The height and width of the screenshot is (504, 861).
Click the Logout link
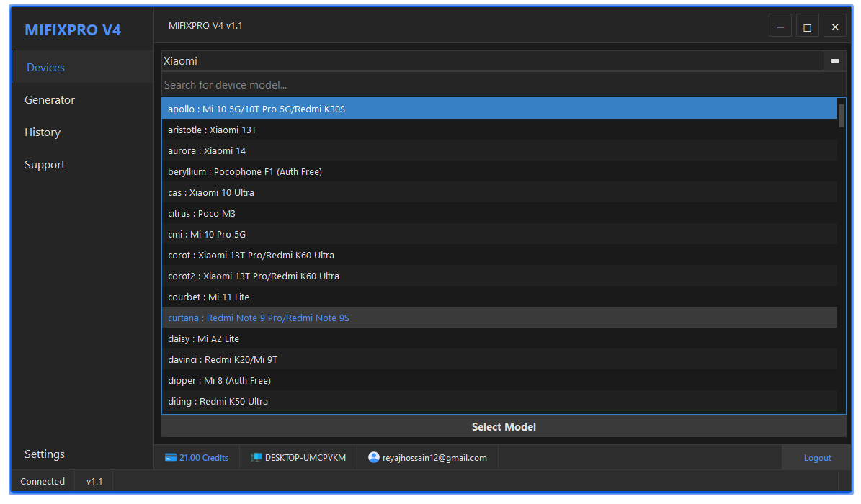(817, 458)
